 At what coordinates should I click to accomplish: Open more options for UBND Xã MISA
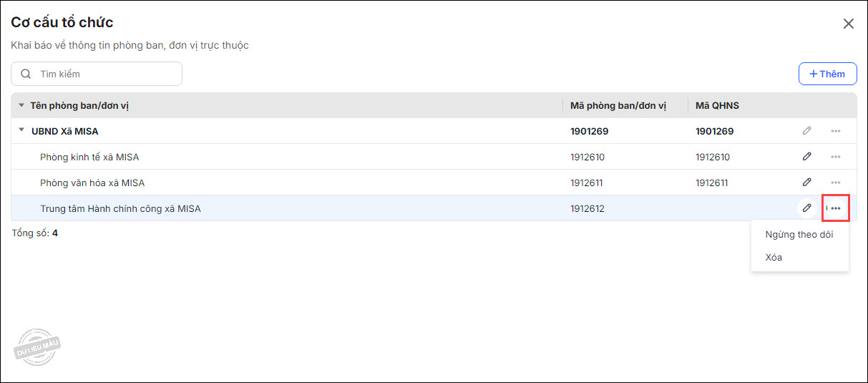[835, 131]
